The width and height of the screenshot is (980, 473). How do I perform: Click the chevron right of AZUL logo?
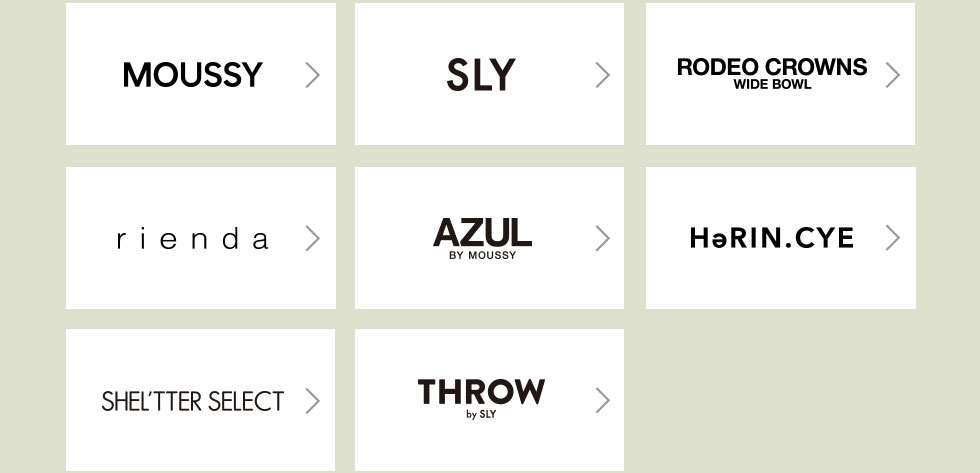602,238
